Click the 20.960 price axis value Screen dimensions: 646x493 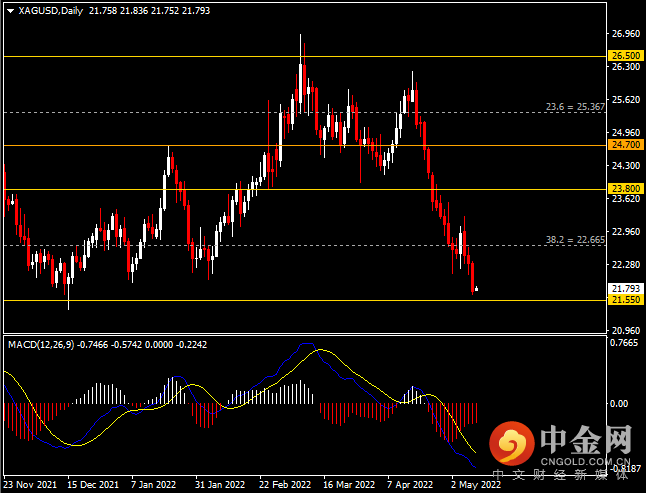click(x=626, y=330)
